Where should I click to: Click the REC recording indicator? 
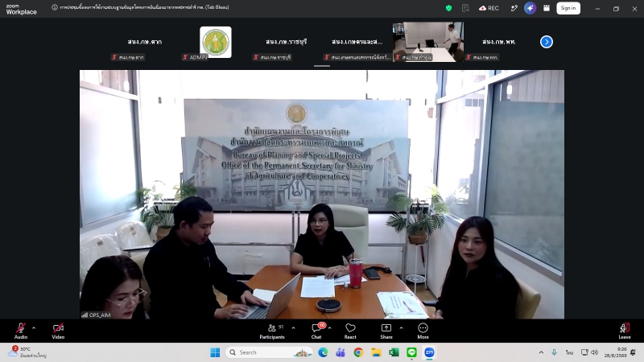coord(489,8)
